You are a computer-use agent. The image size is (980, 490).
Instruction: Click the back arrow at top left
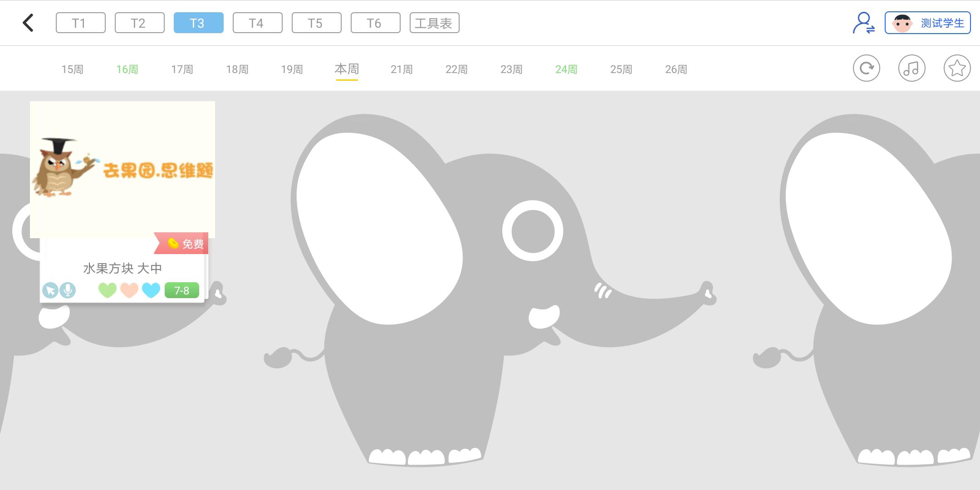(28, 22)
